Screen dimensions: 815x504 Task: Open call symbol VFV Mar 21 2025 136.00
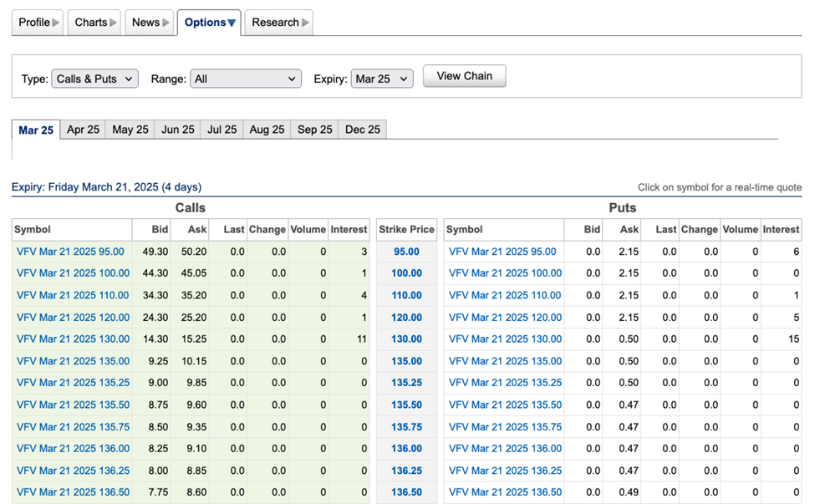click(x=73, y=448)
